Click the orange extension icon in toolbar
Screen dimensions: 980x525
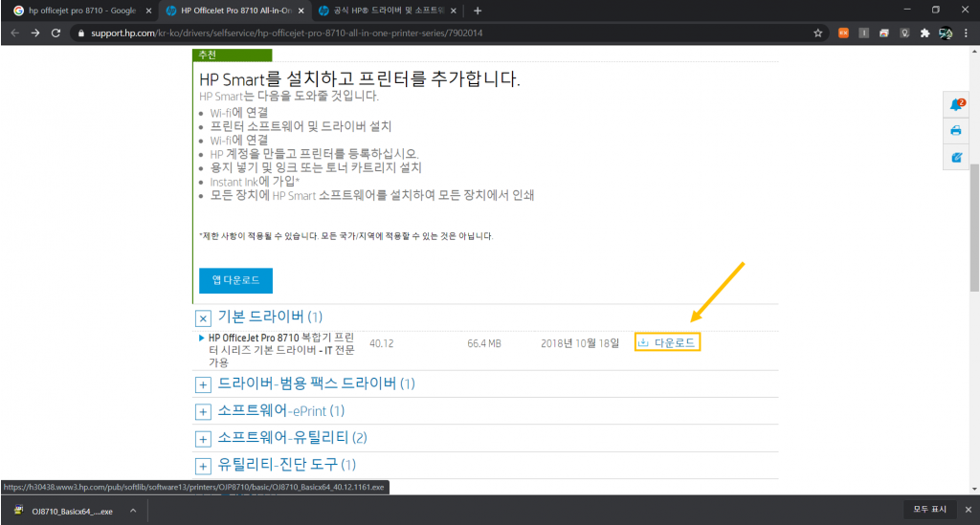pyautogui.click(x=843, y=33)
